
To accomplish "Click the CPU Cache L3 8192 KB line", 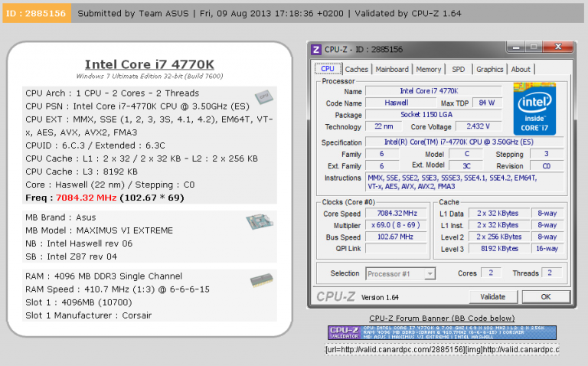I will 81,172.
